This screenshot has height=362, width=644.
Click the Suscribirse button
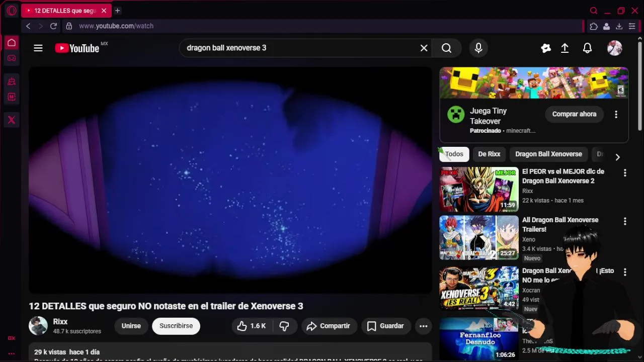(x=176, y=326)
